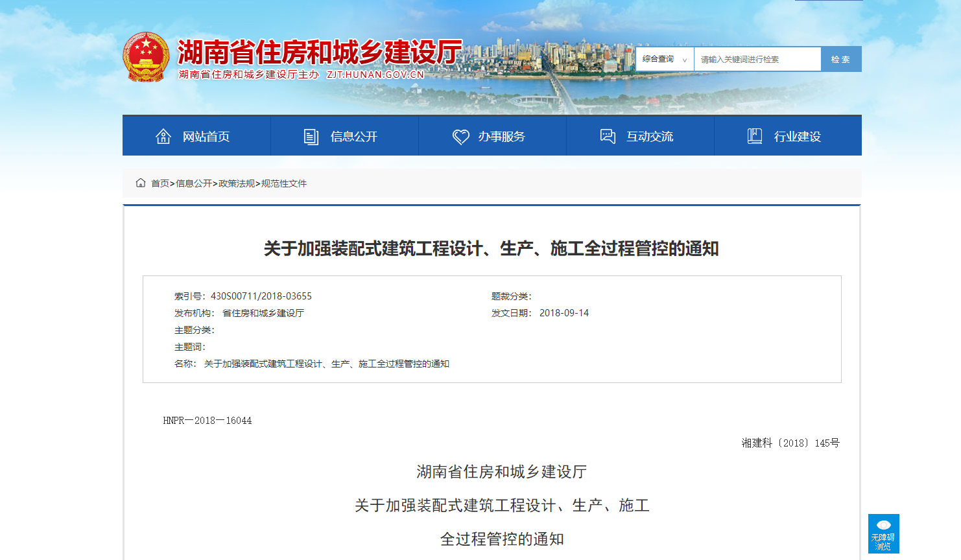The height and width of the screenshot is (560, 961).
Task: Click the document icon beside 信息公开
Action: tap(311, 136)
